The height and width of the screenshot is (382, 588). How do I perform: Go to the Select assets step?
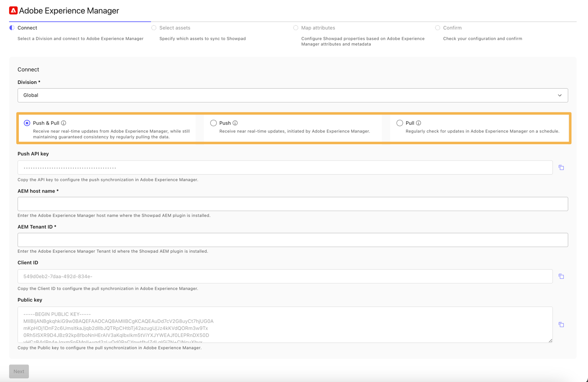tap(175, 28)
